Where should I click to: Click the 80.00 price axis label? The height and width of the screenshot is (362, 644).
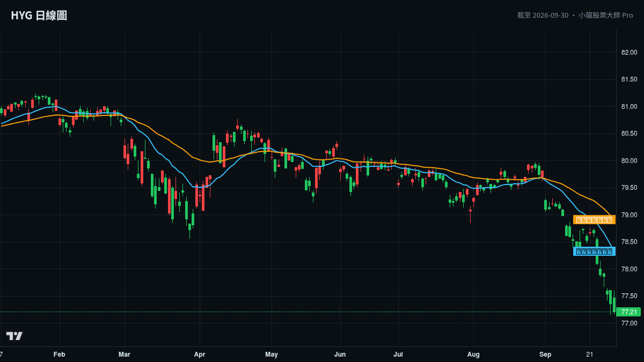pos(629,161)
